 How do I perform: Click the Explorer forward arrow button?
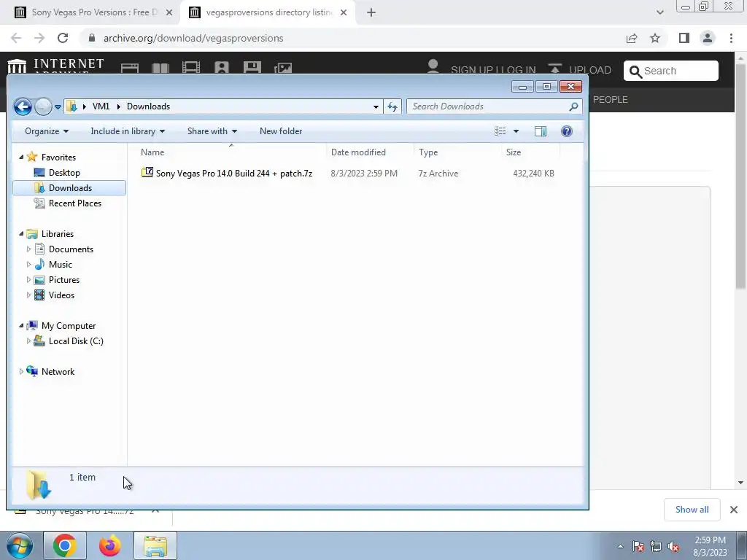coord(43,106)
